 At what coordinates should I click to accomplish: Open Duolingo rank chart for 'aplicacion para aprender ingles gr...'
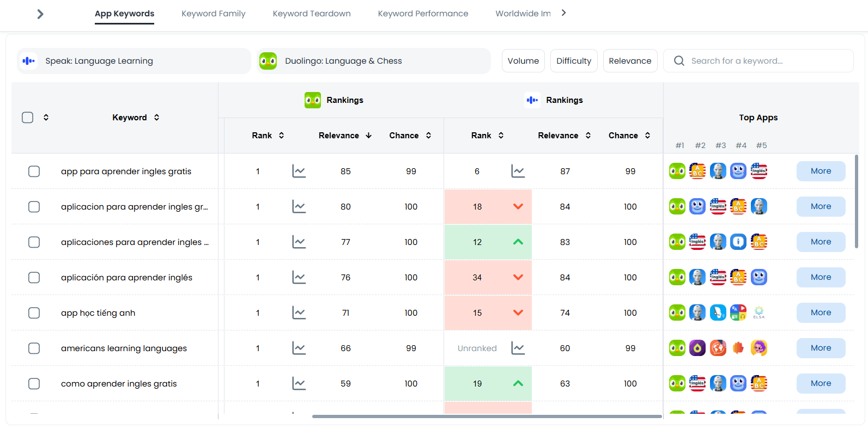tap(299, 207)
